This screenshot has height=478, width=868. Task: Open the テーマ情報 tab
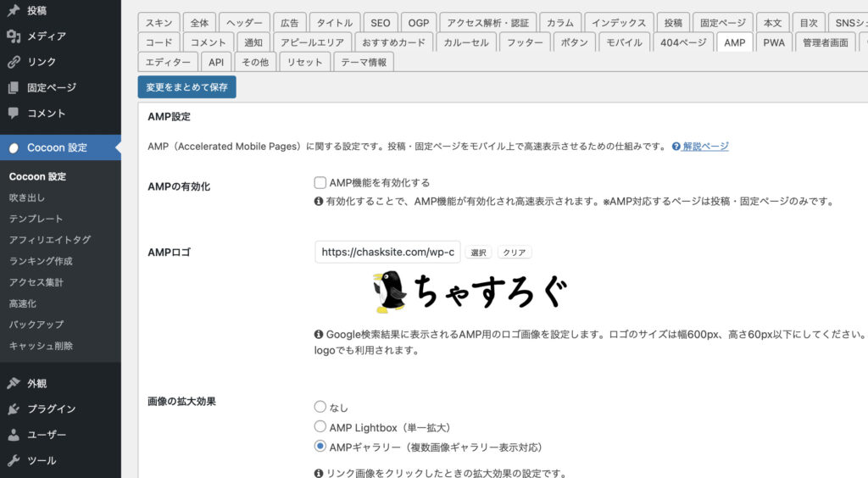(364, 62)
